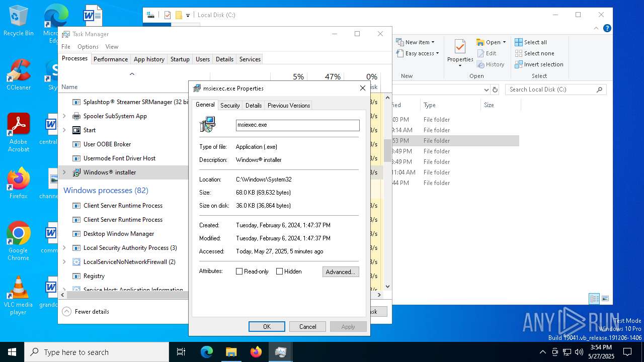Click Invert selection in Explorer ribbon
Screen dimensions: 644x362
point(539,64)
